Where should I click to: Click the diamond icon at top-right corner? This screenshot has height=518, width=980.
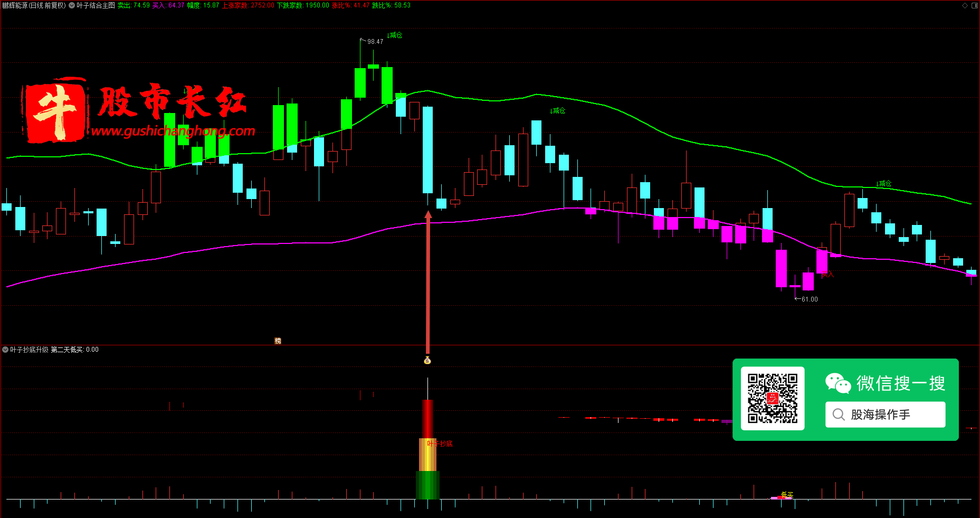(965, 5)
